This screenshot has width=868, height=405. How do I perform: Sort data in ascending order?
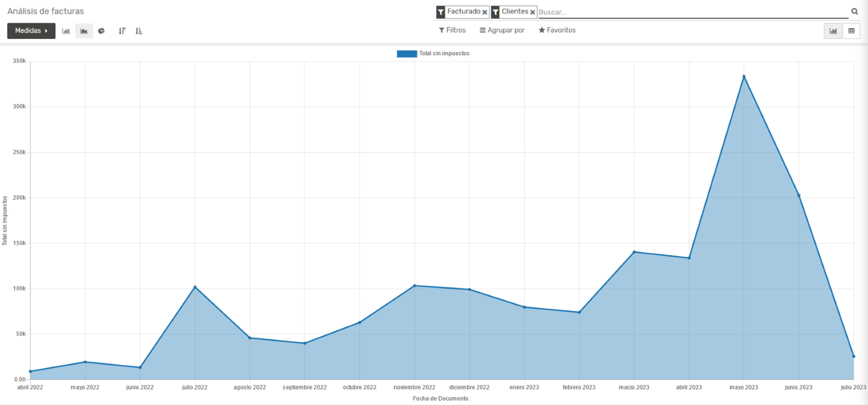pyautogui.click(x=139, y=31)
